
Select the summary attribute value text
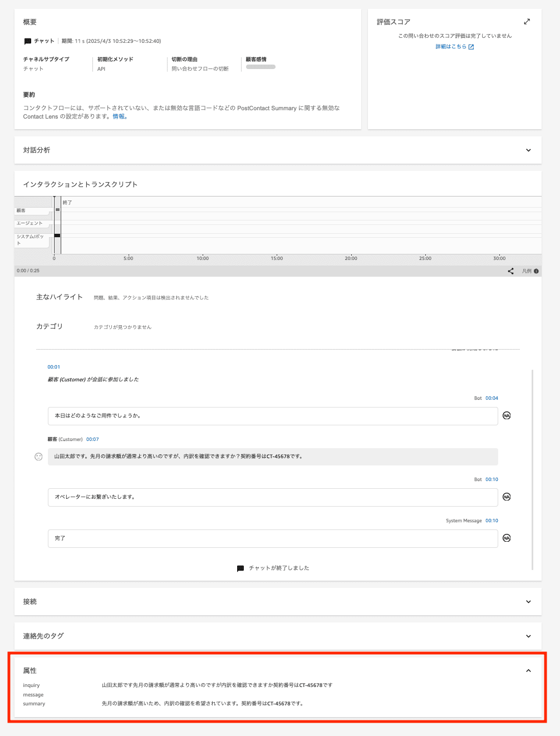click(203, 704)
